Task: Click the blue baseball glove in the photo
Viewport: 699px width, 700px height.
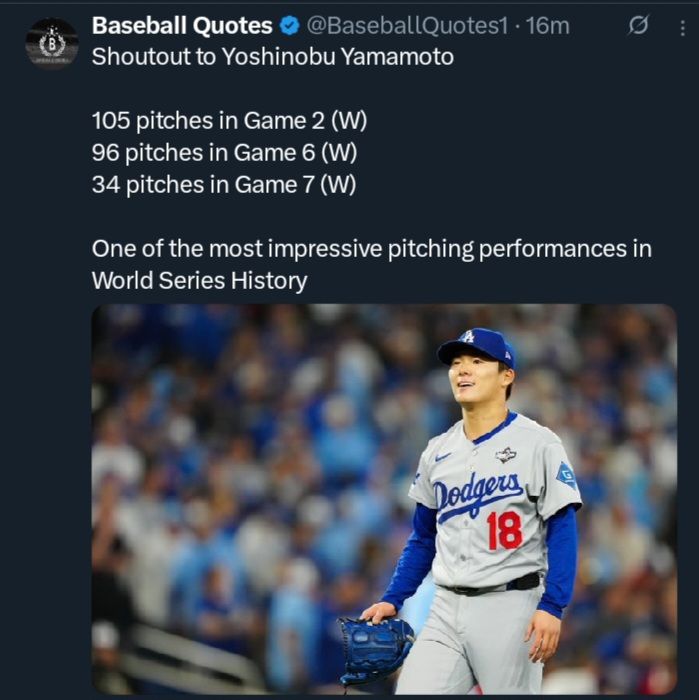Action: tap(374, 647)
